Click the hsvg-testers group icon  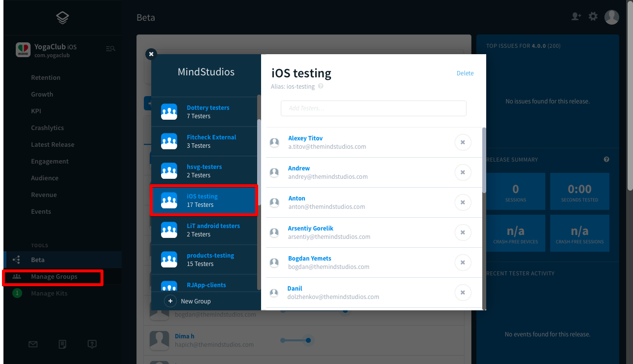(x=169, y=171)
